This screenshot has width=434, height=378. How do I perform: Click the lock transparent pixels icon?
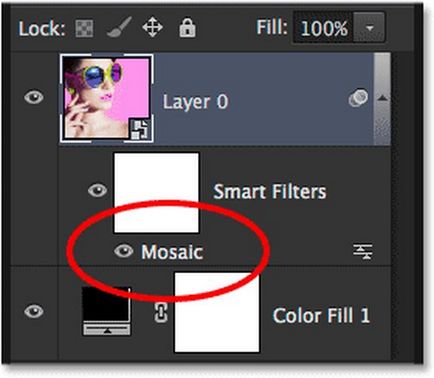[84, 28]
